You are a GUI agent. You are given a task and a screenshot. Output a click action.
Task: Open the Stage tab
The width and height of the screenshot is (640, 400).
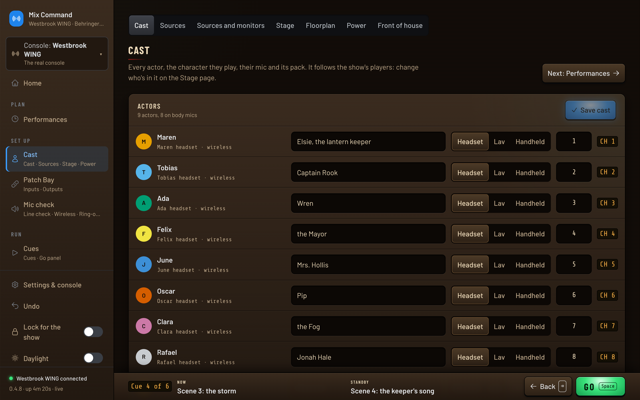[x=285, y=25]
